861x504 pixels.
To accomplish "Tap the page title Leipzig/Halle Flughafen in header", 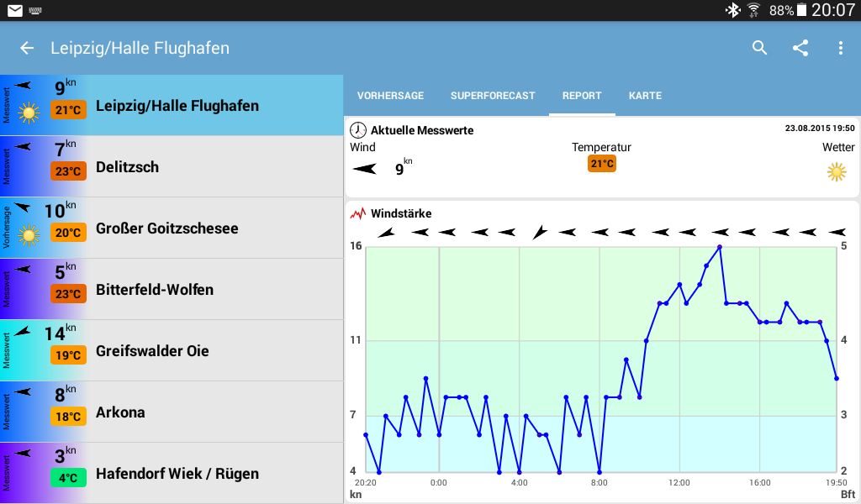I will pyautogui.click(x=140, y=48).
